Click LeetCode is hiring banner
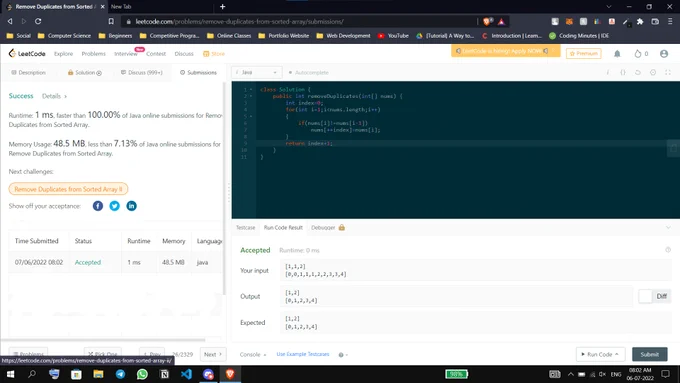Viewport: 680px width, 383px height. (x=506, y=51)
